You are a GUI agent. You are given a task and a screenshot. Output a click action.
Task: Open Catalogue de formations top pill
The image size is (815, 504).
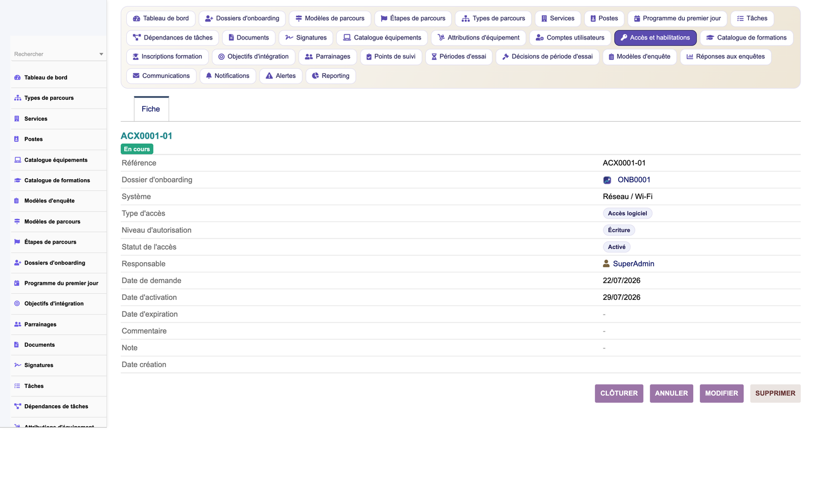click(x=747, y=38)
